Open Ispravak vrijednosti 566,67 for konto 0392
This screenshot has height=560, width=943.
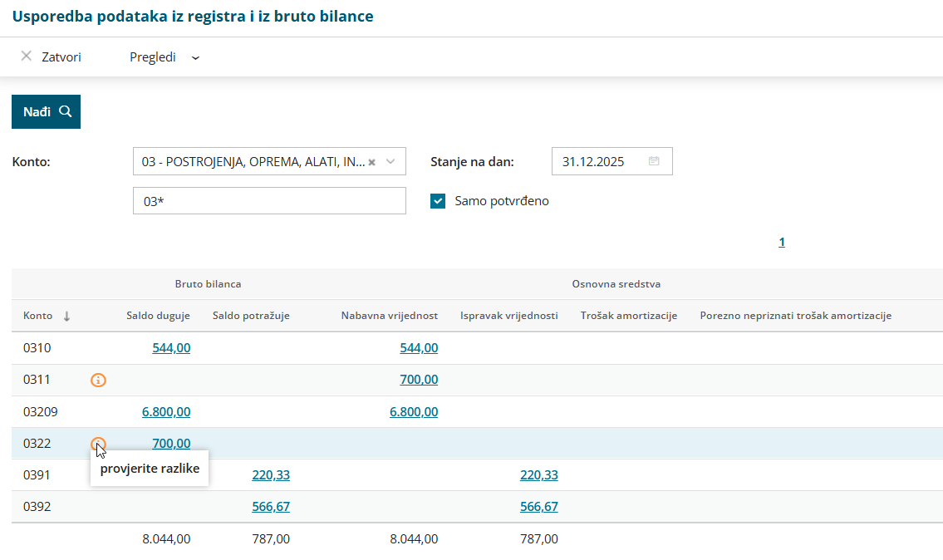tap(539, 506)
